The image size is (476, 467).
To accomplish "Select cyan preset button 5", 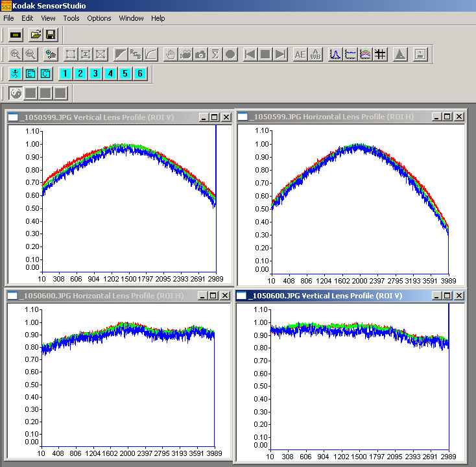I will [x=125, y=74].
